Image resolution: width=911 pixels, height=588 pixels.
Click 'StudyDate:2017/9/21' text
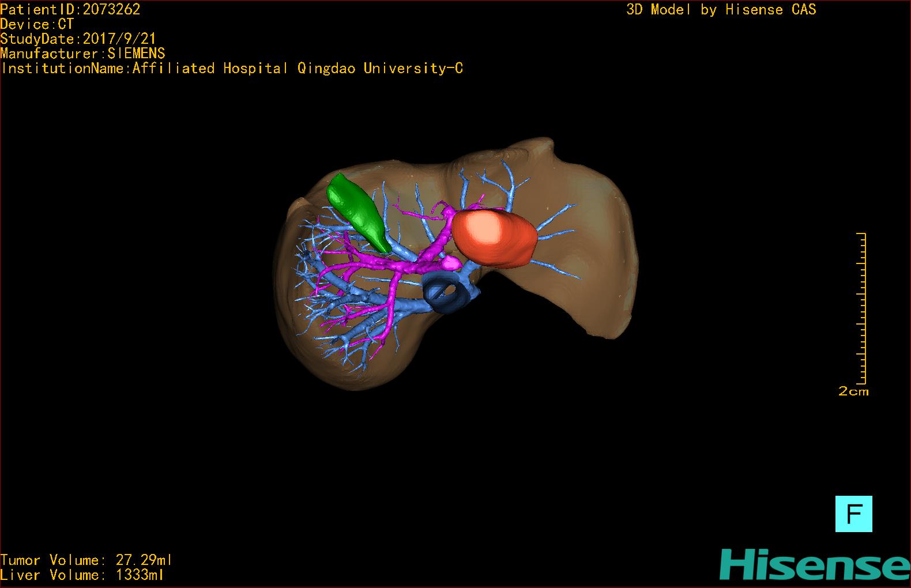point(78,39)
